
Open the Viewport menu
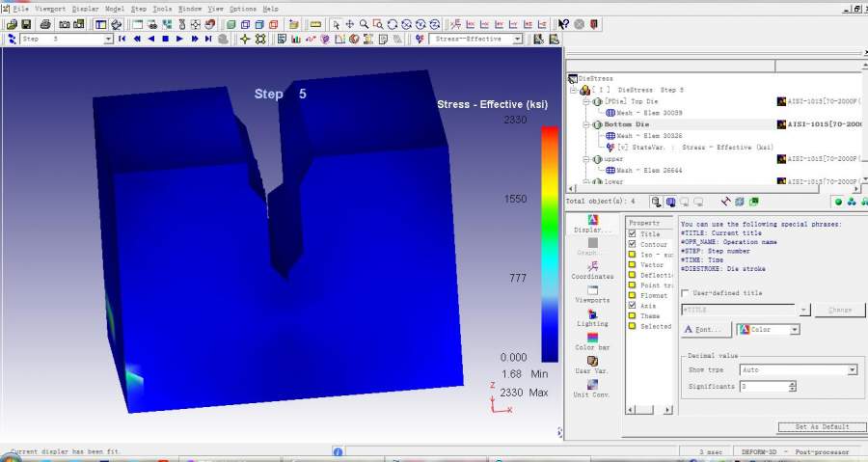tap(50, 8)
